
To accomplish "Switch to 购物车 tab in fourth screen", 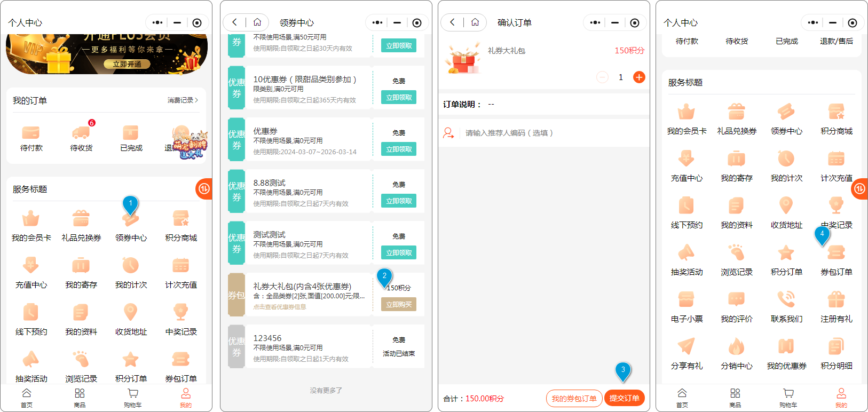I will (x=788, y=398).
